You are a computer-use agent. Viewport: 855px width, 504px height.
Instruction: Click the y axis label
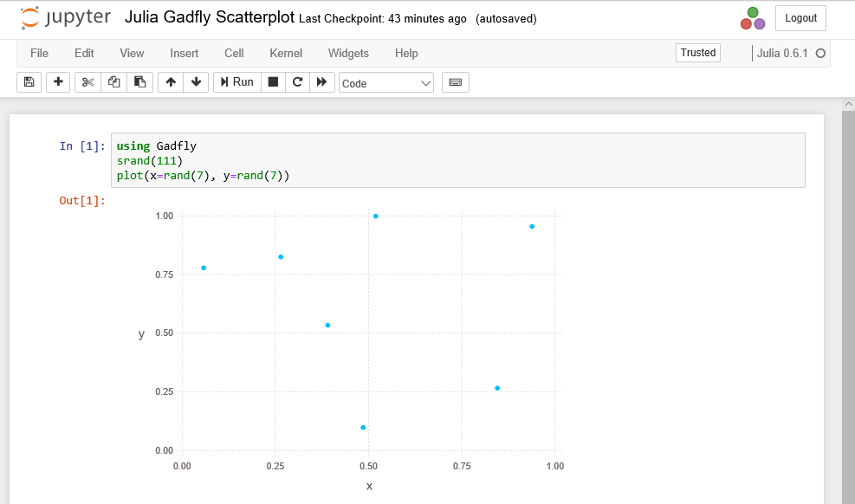(142, 334)
